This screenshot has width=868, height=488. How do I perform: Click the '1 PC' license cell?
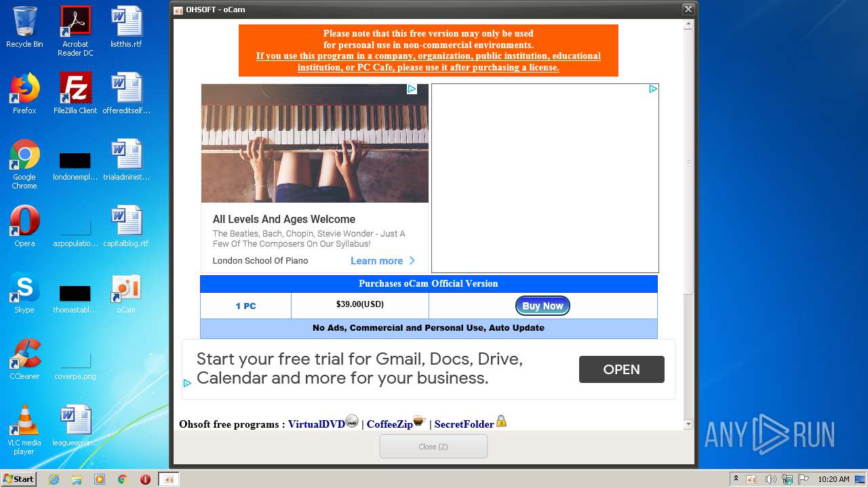tap(245, 306)
